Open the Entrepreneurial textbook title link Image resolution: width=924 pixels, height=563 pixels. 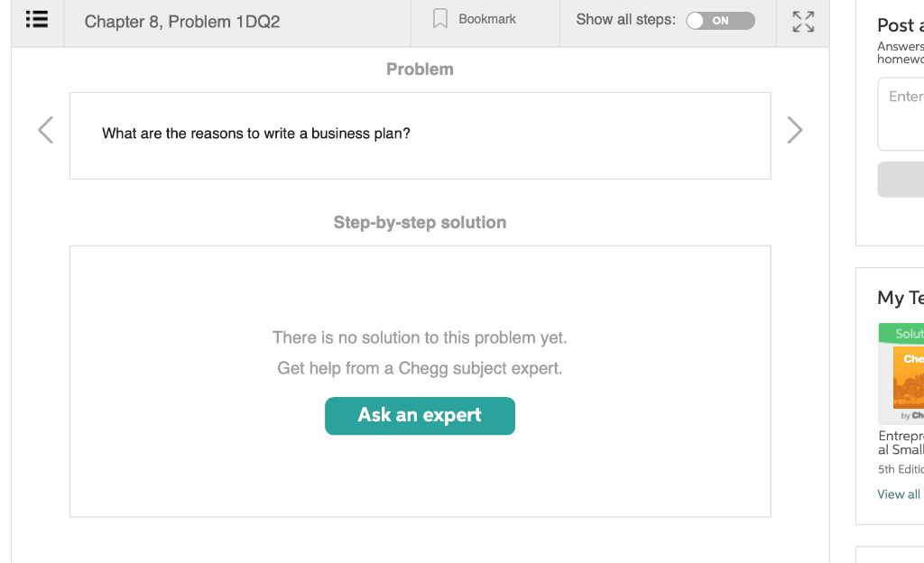tap(901, 442)
